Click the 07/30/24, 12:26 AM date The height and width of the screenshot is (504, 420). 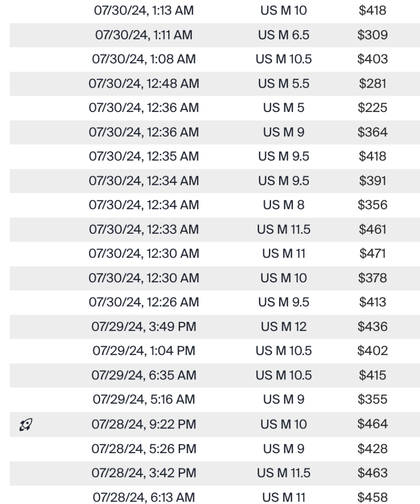tap(144, 302)
